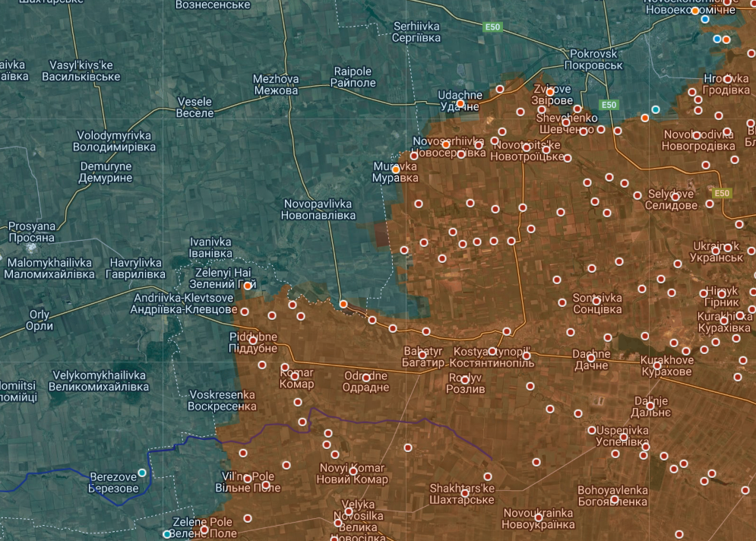Click the red marker on Velyka Novosilka label

tap(349, 511)
